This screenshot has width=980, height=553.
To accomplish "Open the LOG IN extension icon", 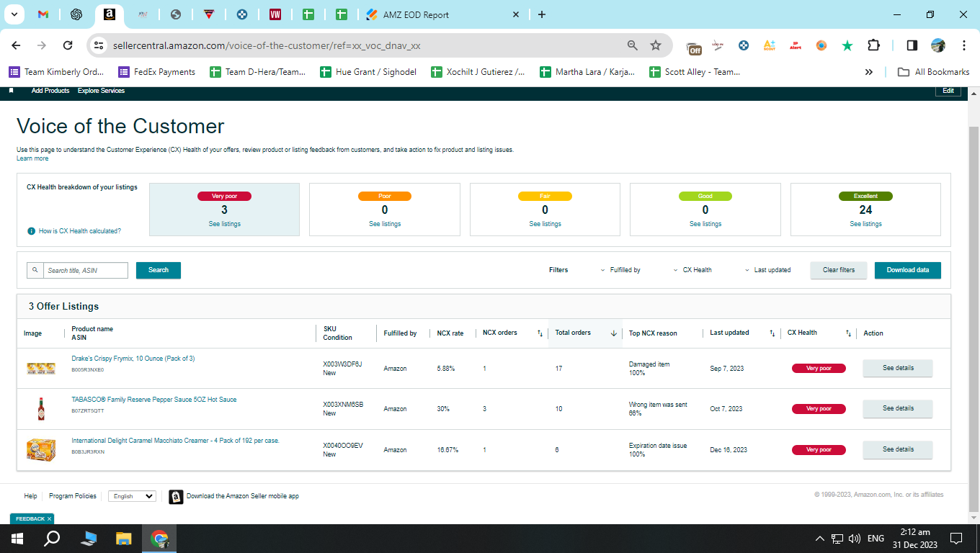I will 718,45.
